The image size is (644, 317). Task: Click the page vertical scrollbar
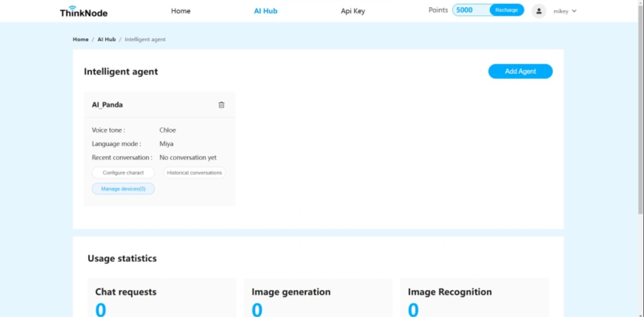[640, 106]
